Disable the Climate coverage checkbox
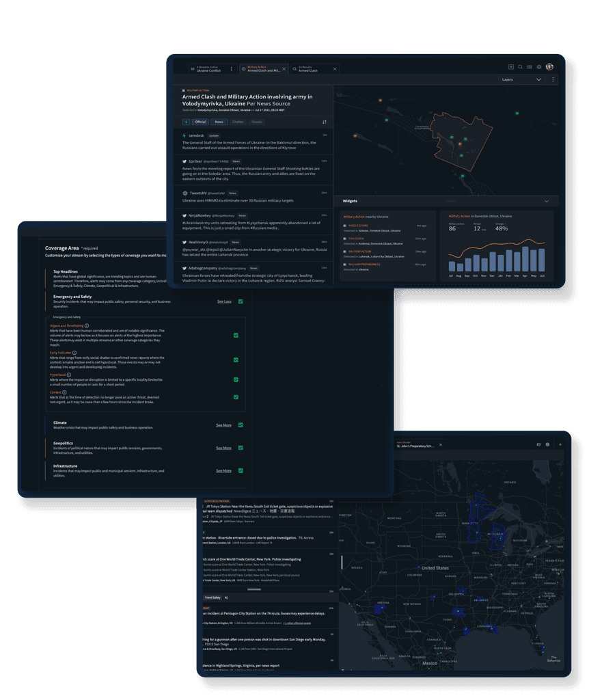The image size is (589, 700). tap(241, 425)
